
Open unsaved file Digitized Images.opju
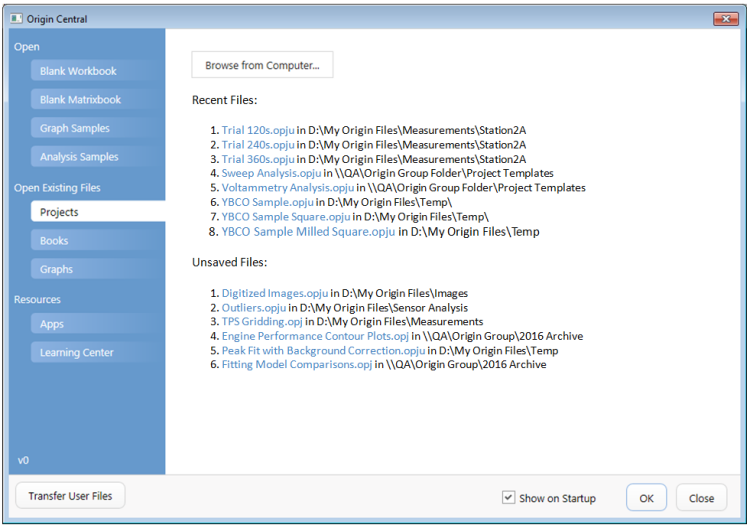point(274,293)
